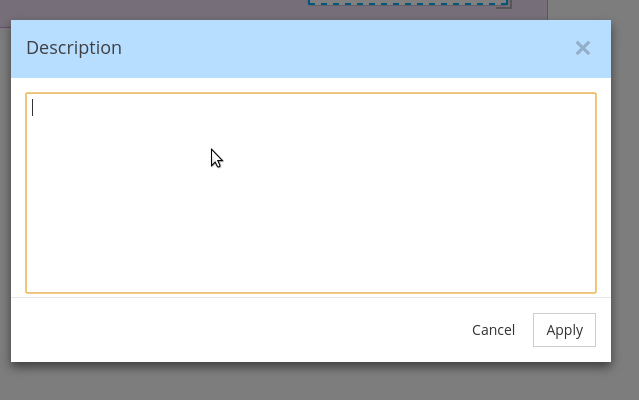639x400 pixels.
Task: Close the Description dialog with the X icon
Action: click(x=583, y=48)
